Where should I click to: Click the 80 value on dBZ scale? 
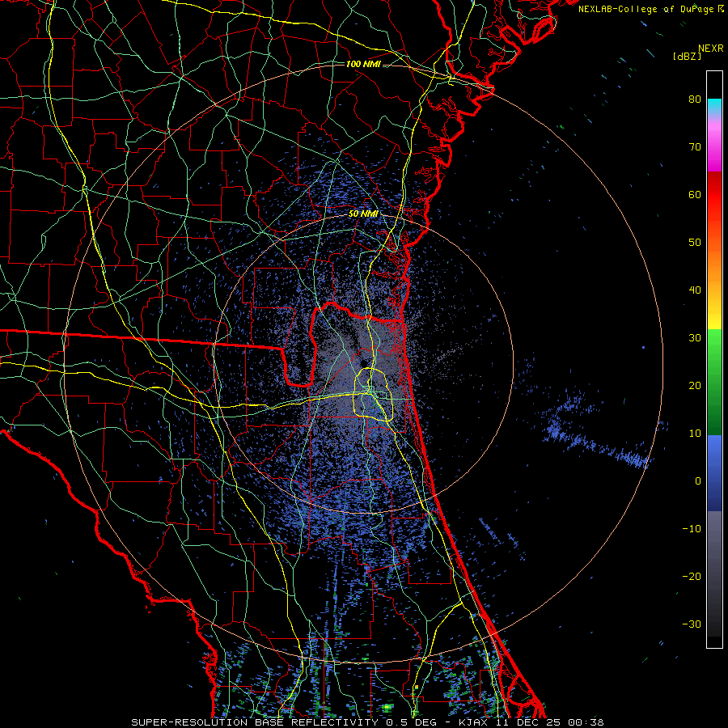tap(695, 99)
